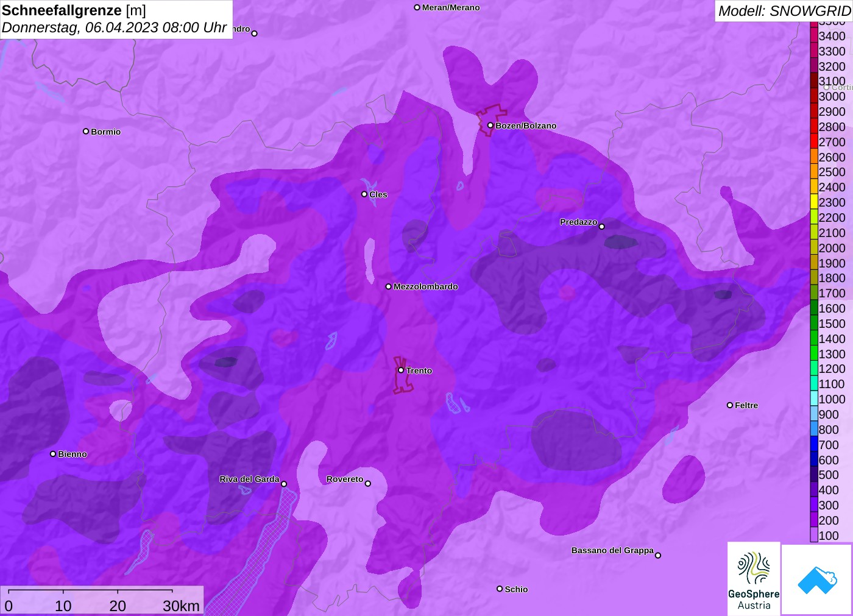Click the Bienno location marker dot
The height and width of the screenshot is (616, 853).
pyautogui.click(x=53, y=454)
